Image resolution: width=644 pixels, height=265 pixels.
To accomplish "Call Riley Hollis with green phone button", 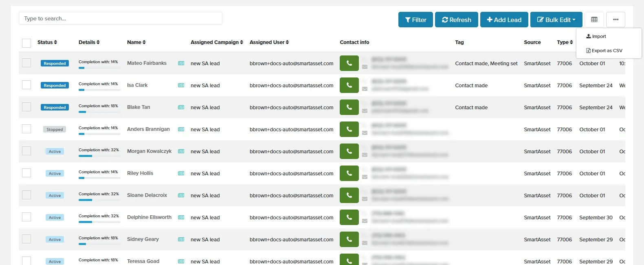I will [349, 173].
